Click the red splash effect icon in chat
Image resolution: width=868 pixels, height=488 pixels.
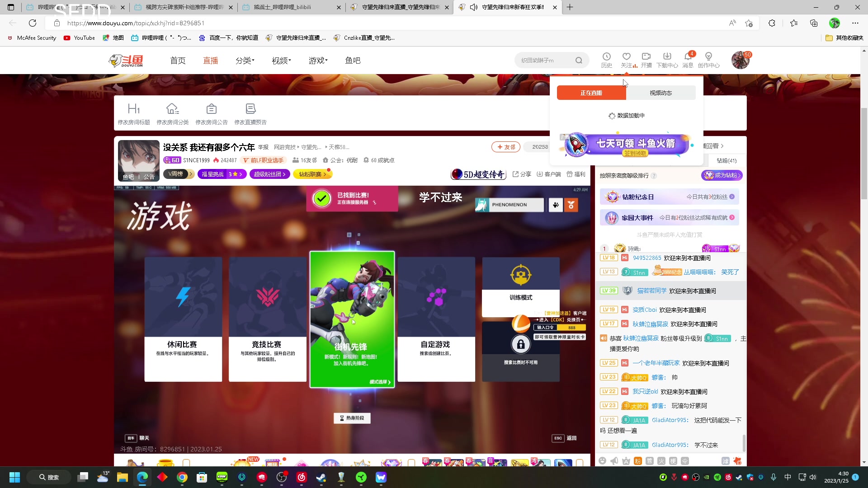tap(737, 460)
